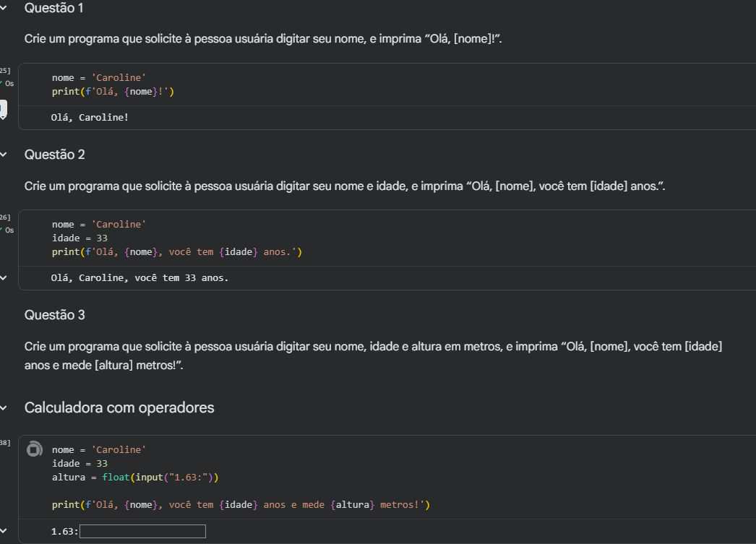Collapse output of the idade 33 cell

point(3,277)
